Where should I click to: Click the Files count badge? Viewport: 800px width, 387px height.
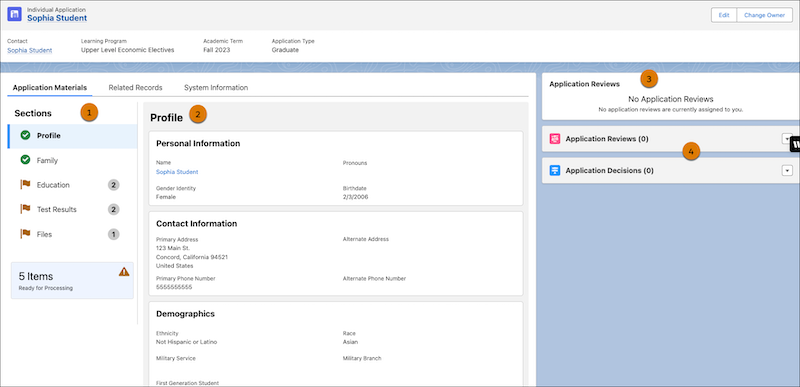tap(114, 235)
